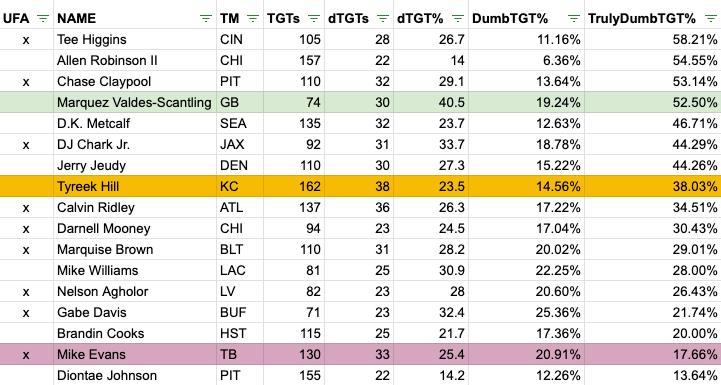The height and width of the screenshot is (385, 721).
Task: Click Chase Claypool's team cell PIT
Action: 230,82
